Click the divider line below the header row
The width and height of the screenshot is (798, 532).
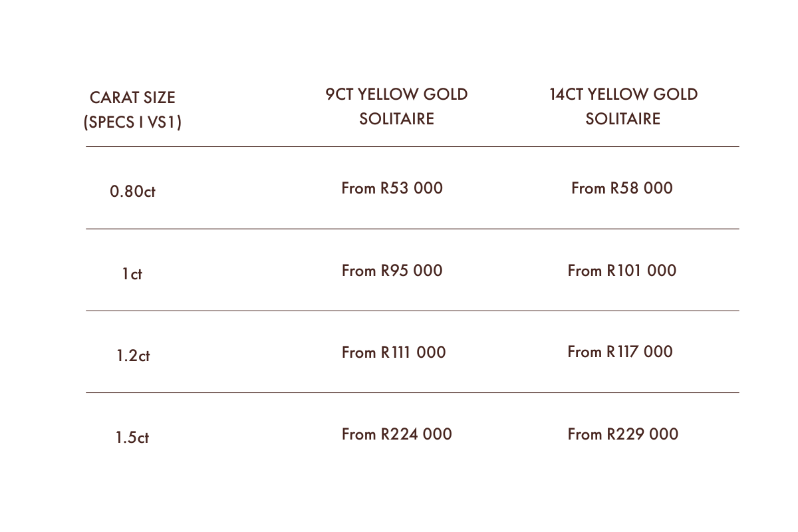[412, 146]
